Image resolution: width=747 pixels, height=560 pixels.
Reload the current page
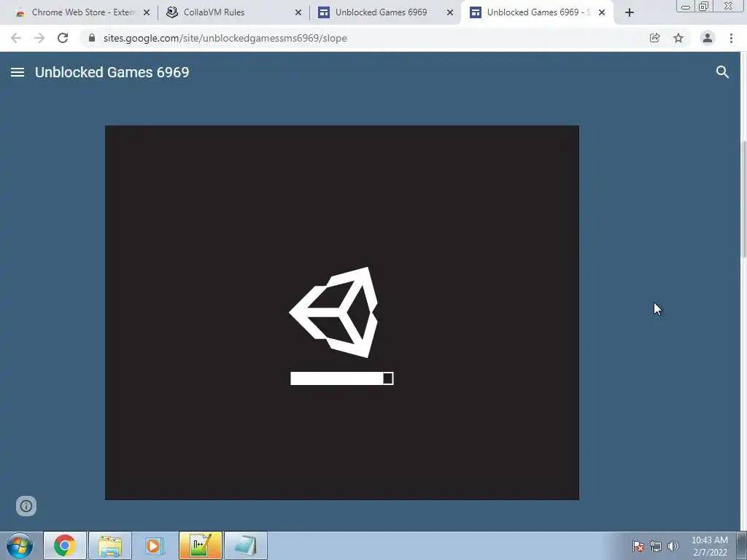[x=63, y=38]
